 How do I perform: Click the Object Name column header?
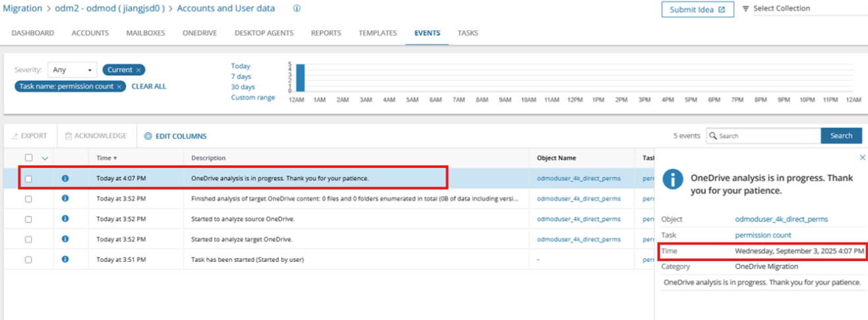coord(556,158)
